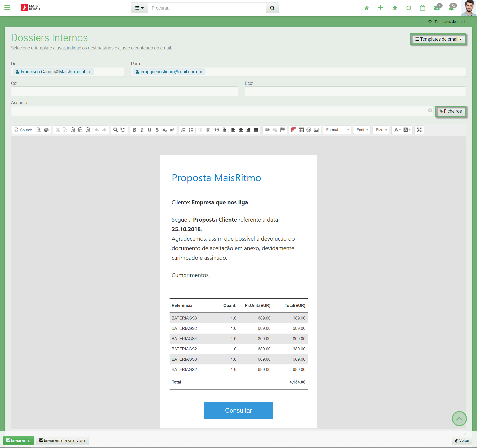Image resolution: width=477 pixels, height=448 pixels.
Task: Click Replace icon in editor toolbar
Action: 123,130
